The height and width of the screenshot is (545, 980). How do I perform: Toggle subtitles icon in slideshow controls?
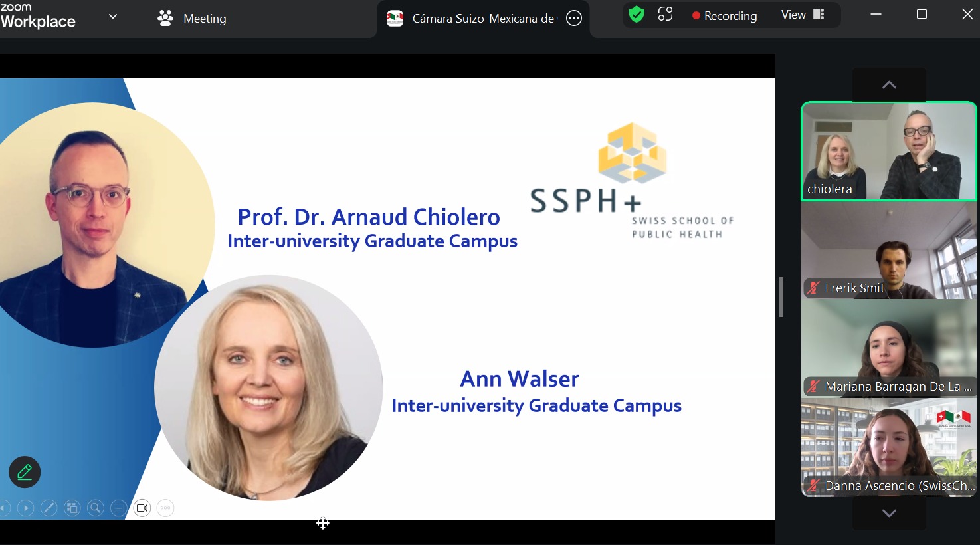[x=119, y=508]
